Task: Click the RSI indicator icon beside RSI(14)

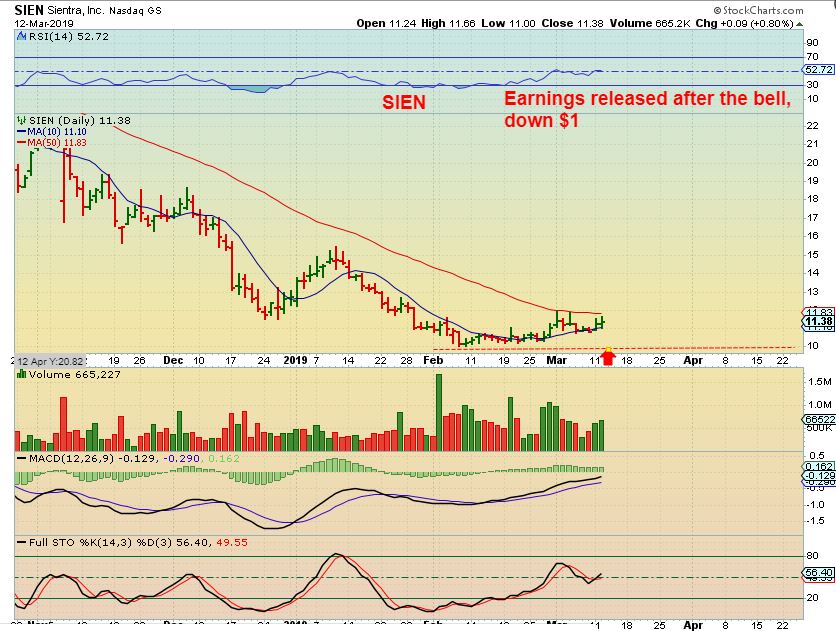Action: coord(21,36)
